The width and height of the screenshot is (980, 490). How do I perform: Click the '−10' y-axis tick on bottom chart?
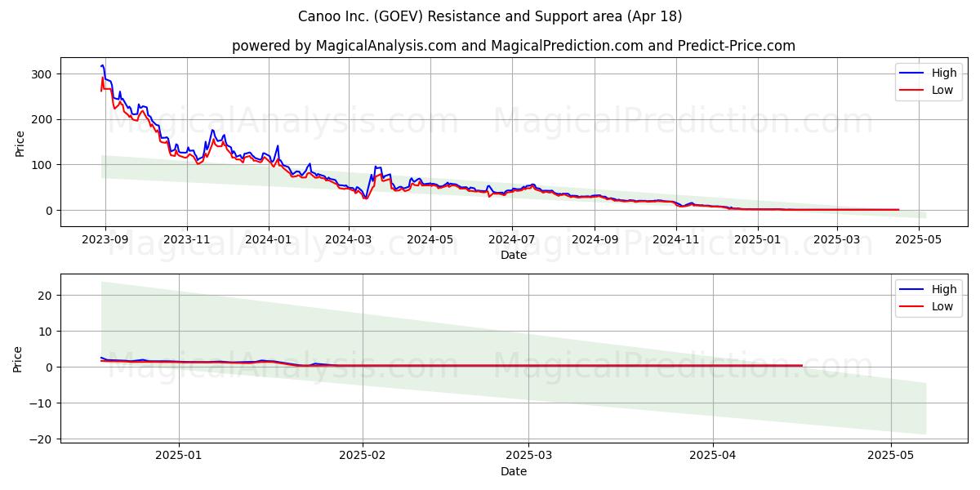(42, 403)
